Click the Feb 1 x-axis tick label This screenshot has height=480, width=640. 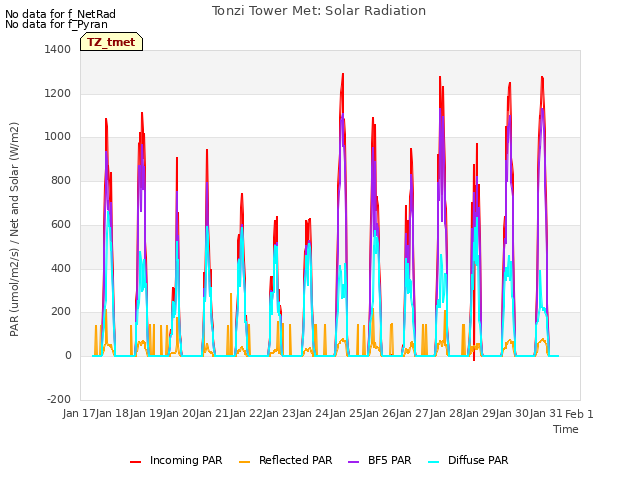coord(579,414)
